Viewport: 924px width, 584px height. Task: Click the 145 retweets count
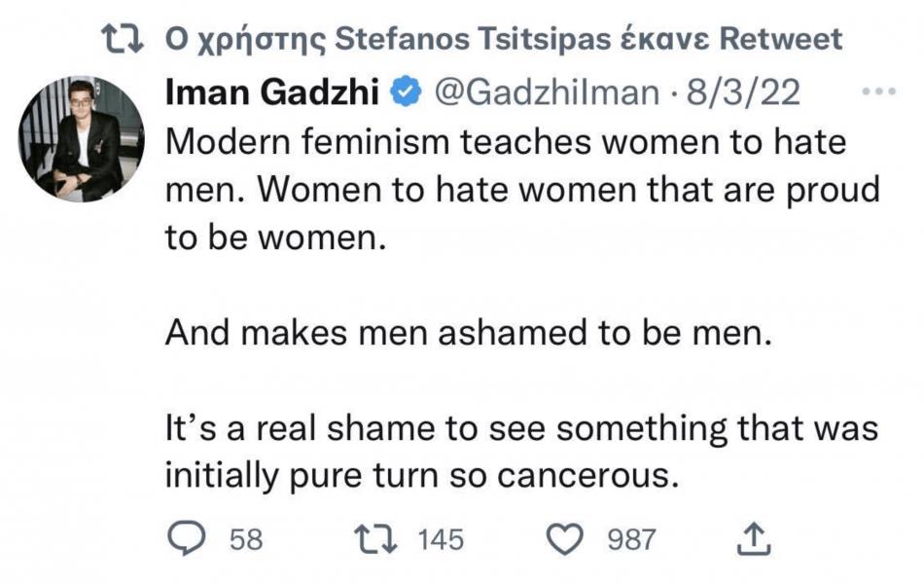click(441, 540)
